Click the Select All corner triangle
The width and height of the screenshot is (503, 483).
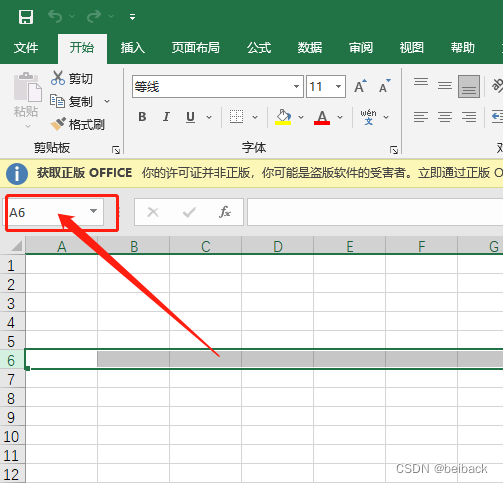17,246
